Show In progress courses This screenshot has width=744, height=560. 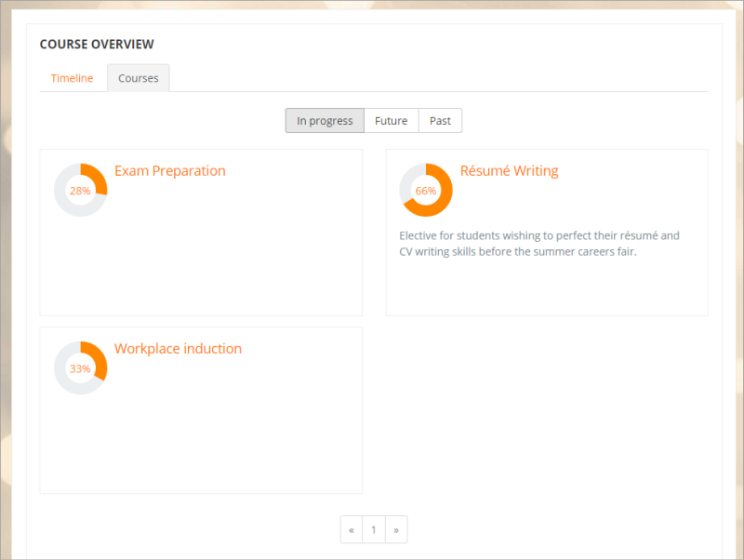click(x=325, y=121)
